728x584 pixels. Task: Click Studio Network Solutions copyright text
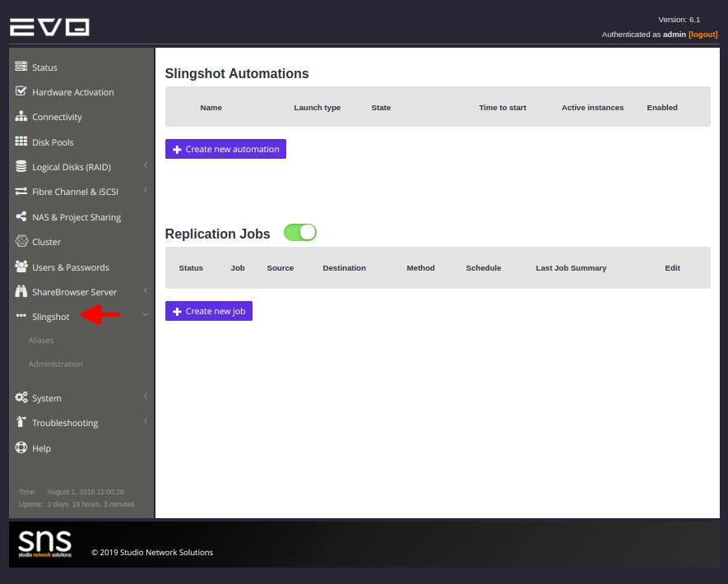click(152, 553)
